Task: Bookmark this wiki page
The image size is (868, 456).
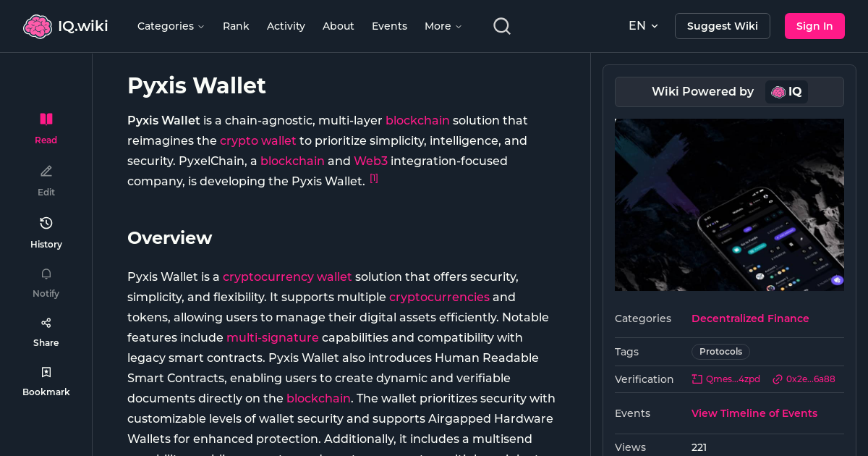Action: [x=46, y=371]
